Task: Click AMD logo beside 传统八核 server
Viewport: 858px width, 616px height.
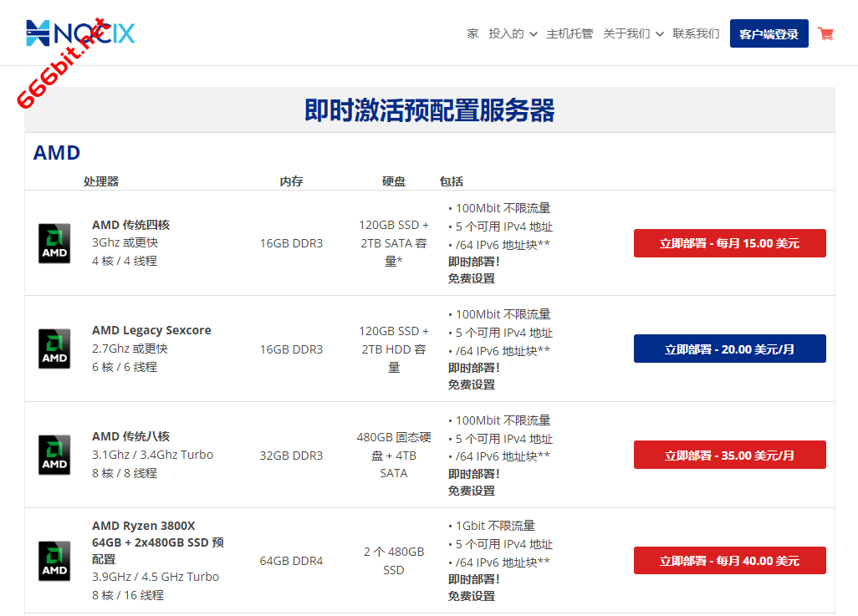Action: tap(54, 456)
